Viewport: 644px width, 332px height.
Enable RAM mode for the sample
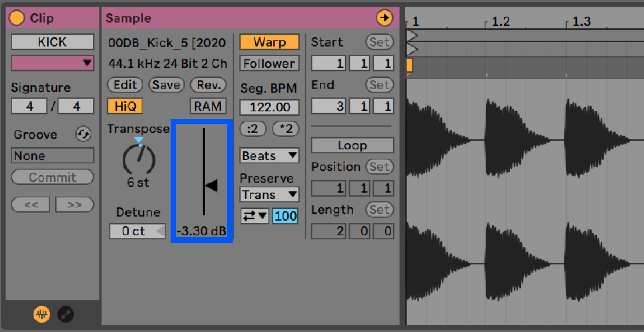pos(208,106)
